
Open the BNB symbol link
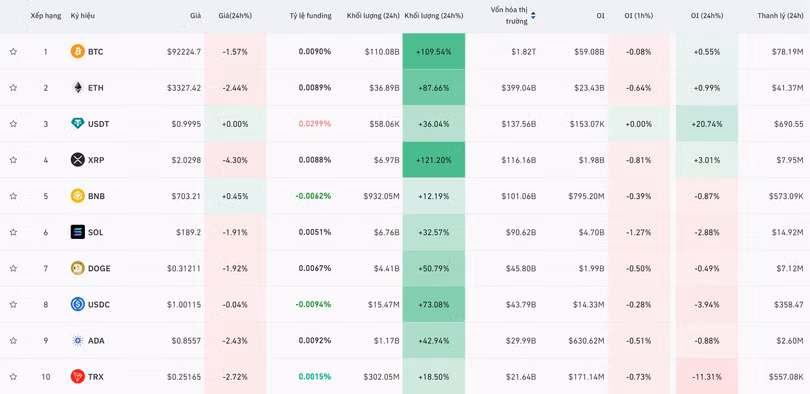[96, 196]
